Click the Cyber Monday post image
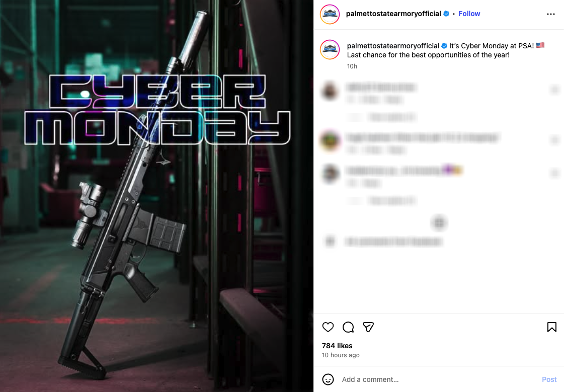The image size is (564, 392). (156, 196)
